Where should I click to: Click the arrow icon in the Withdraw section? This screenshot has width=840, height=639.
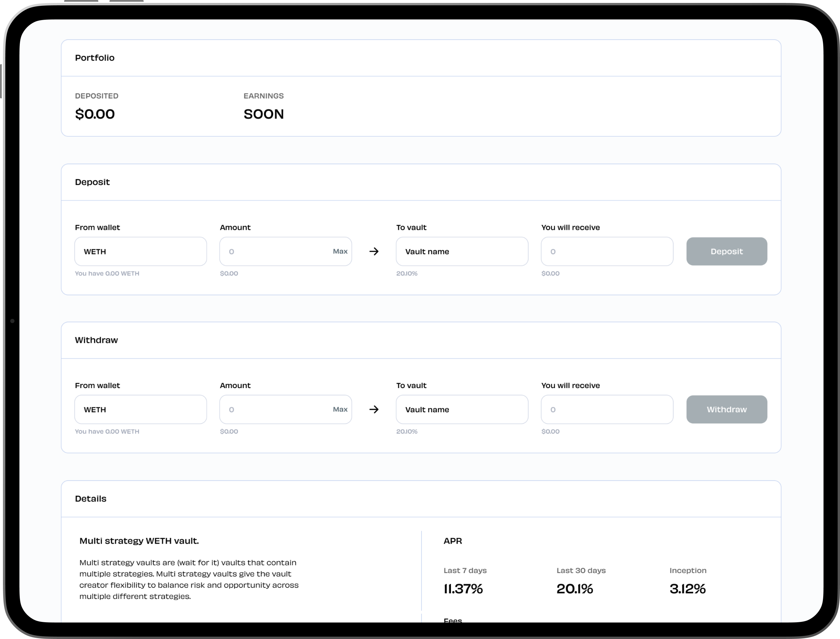tap(373, 409)
